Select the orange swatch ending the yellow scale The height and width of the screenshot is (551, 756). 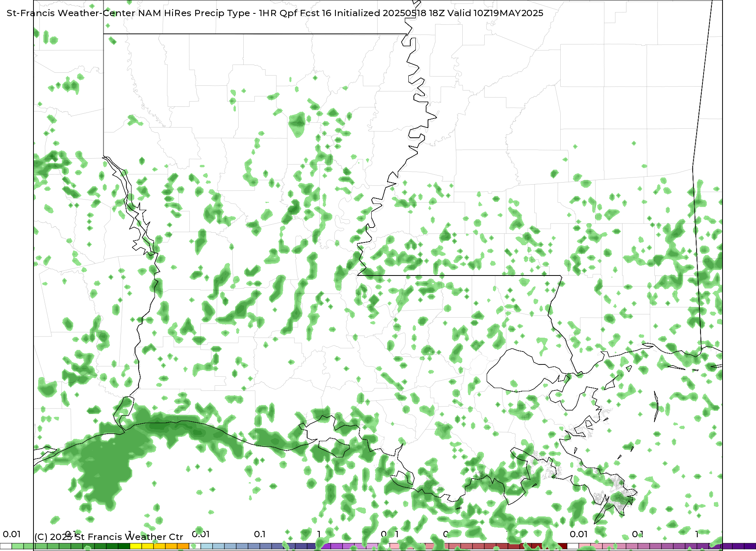tap(183, 546)
